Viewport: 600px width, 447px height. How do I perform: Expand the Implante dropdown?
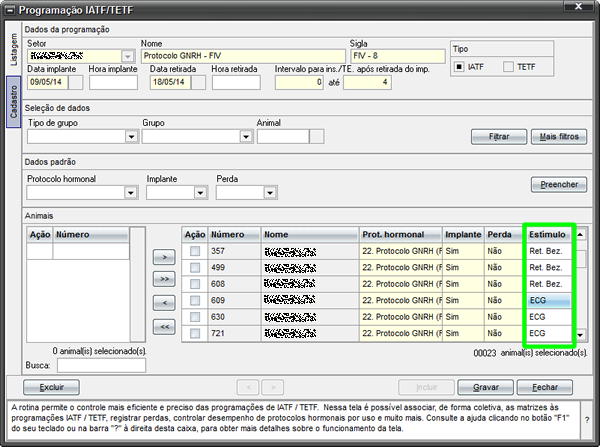(x=200, y=193)
